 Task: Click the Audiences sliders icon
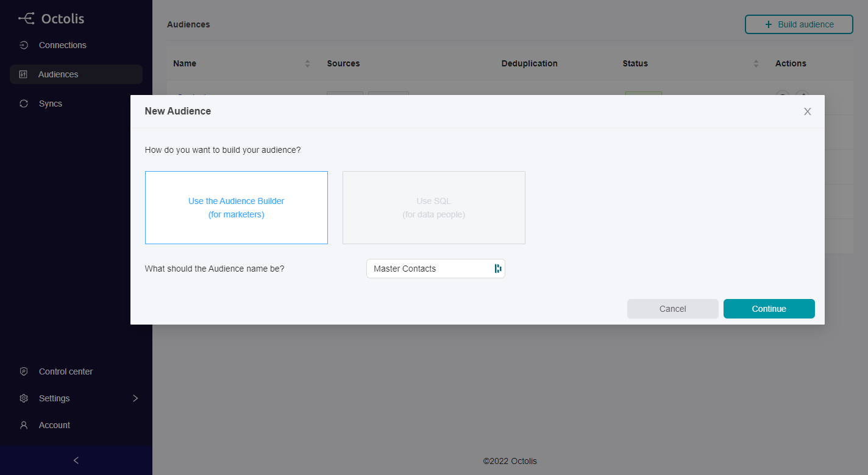pyautogui.click(x=24, y=74)
